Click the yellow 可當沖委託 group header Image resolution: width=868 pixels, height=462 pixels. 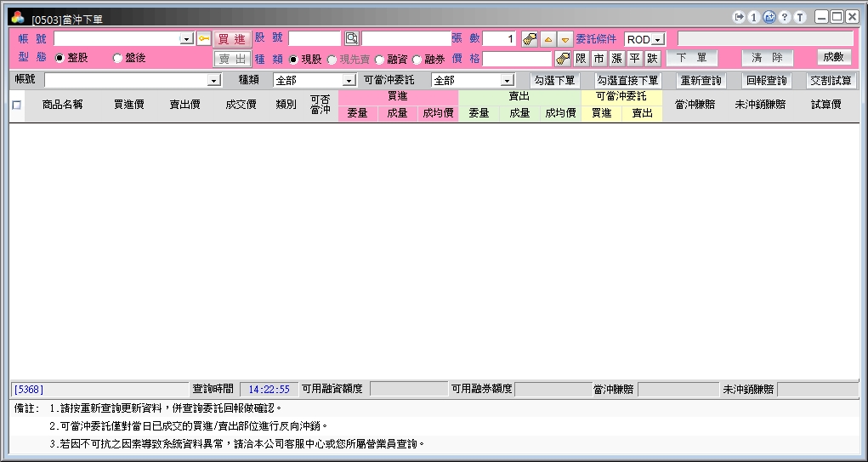pos(621,97)
